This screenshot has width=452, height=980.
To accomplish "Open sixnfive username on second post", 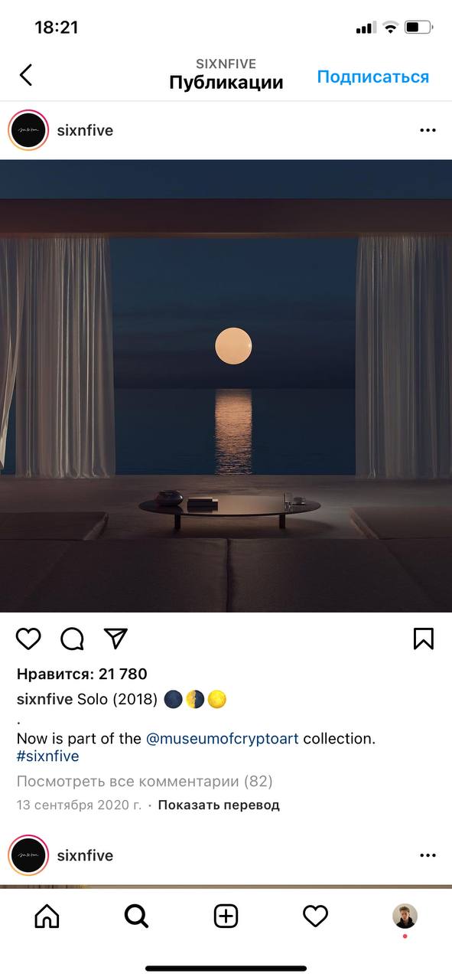I will [85, 855].
